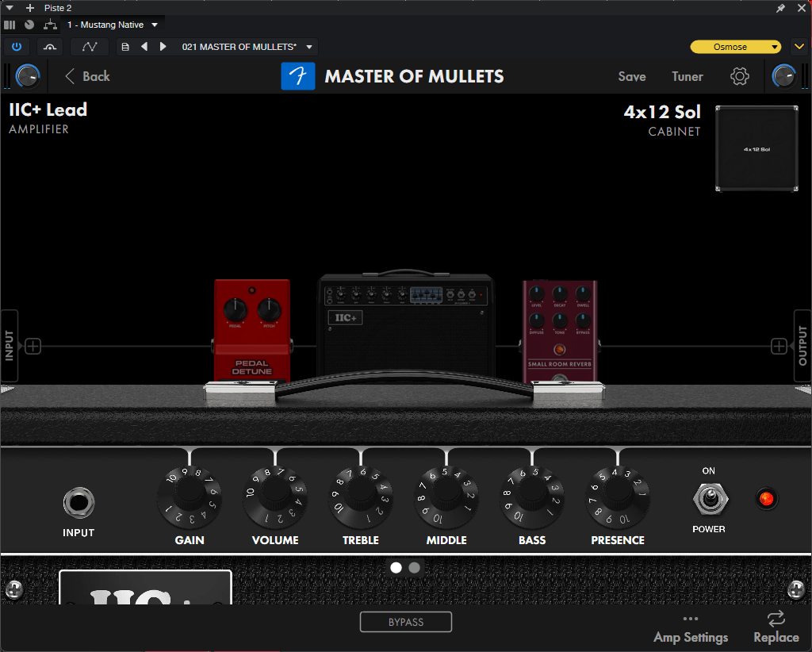Open the yellow Osmose dropdown
812x652 pixels.
(734, 46)
